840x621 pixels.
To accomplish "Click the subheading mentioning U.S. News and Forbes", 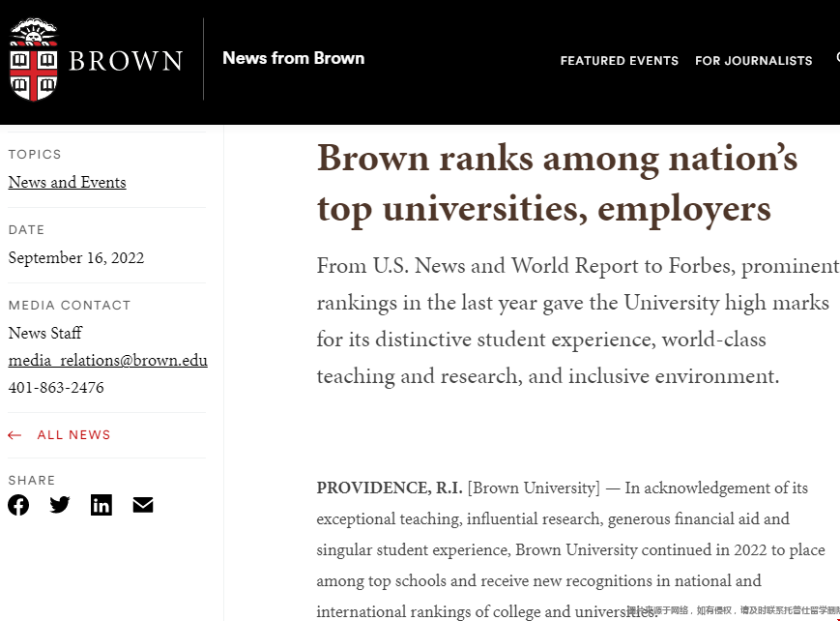I will point(578,321).
